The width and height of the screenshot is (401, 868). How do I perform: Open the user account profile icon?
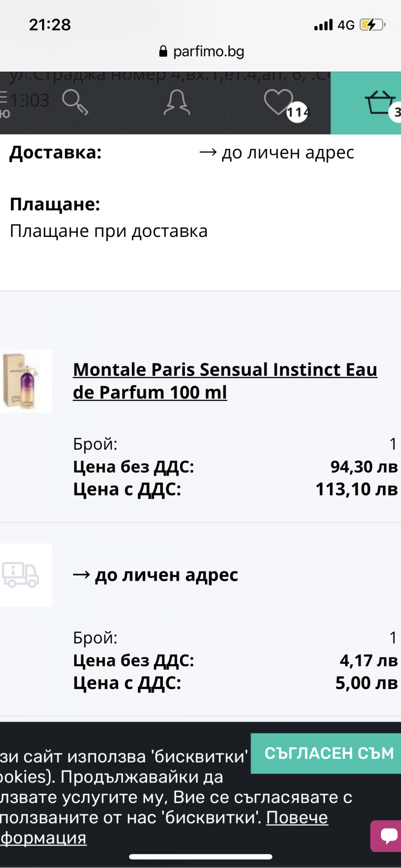(177, 103)
